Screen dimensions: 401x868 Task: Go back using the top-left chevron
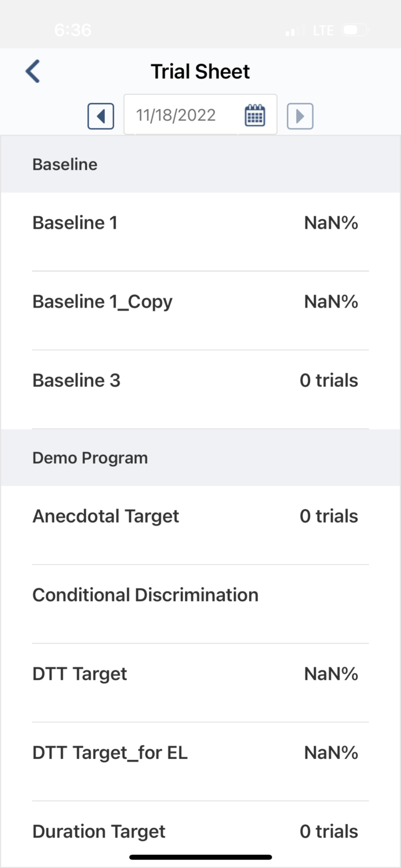[x=33, y=71]
